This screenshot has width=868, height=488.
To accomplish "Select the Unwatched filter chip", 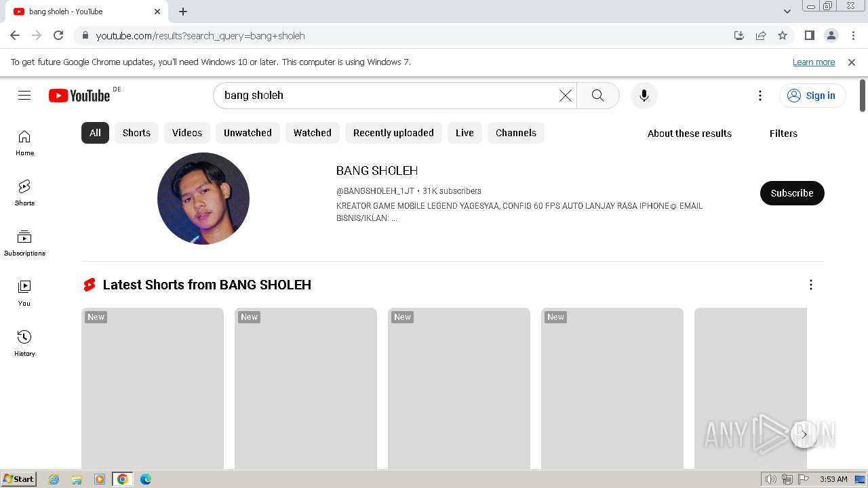I will click(248, 133).
